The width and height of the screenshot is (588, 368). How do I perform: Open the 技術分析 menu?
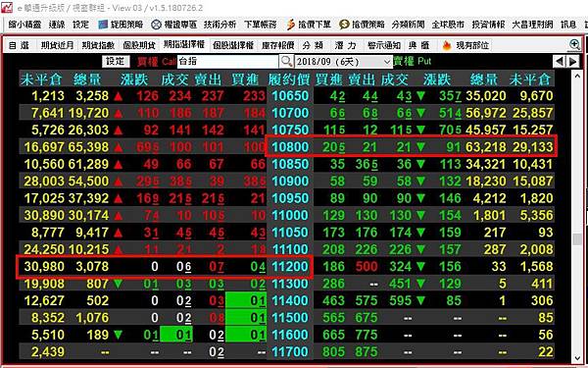[x=220, y=25]
